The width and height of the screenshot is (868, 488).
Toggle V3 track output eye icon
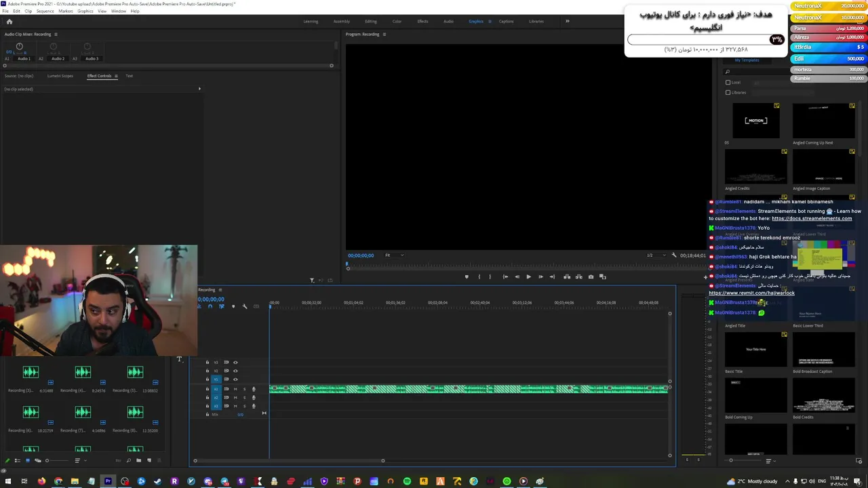coord(235,362)
